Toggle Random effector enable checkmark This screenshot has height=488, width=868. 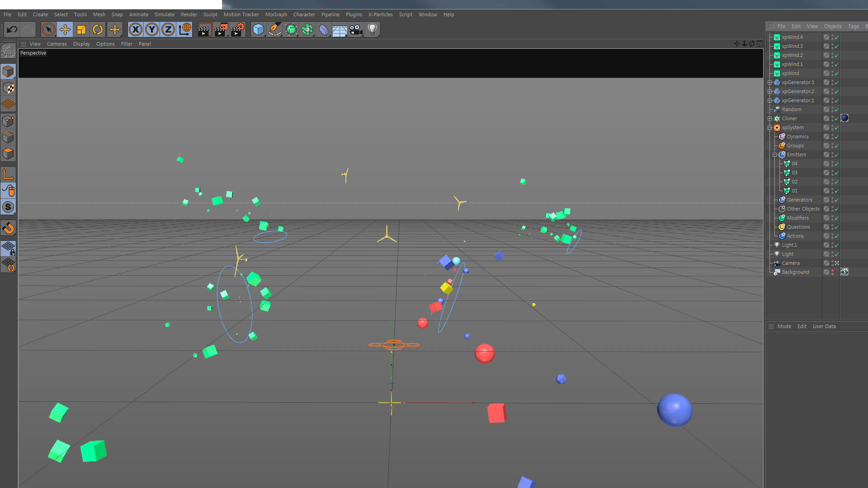point(837,110)
